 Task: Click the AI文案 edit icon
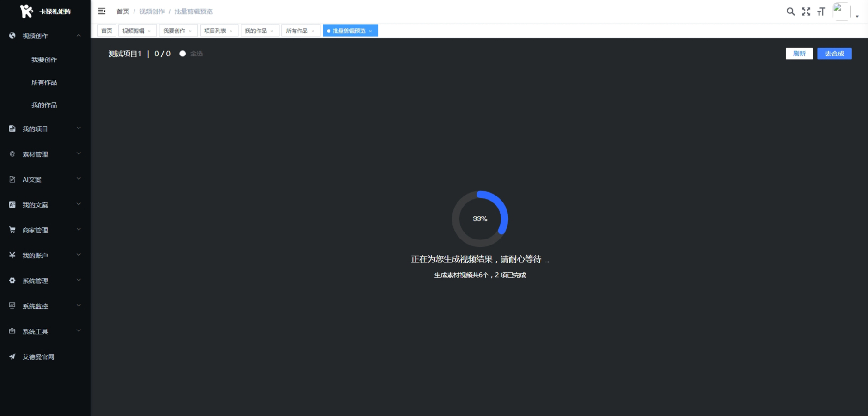point(12,179)
